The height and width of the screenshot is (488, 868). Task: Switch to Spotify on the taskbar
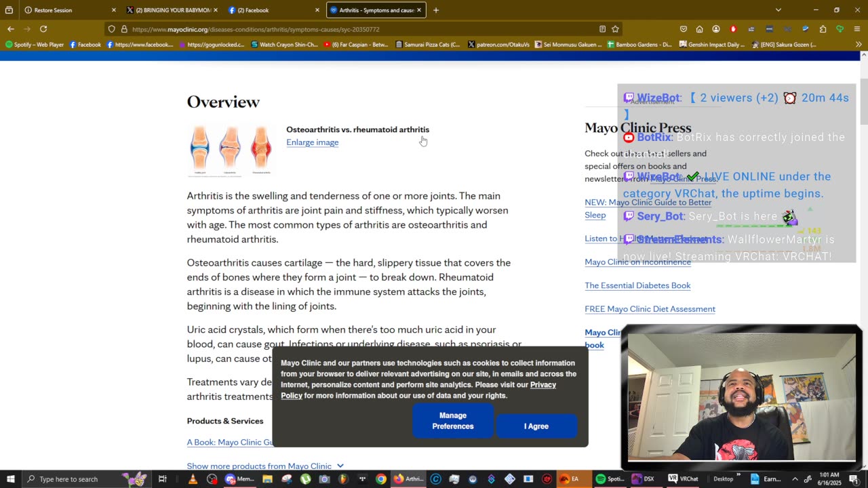coord(610,479)
